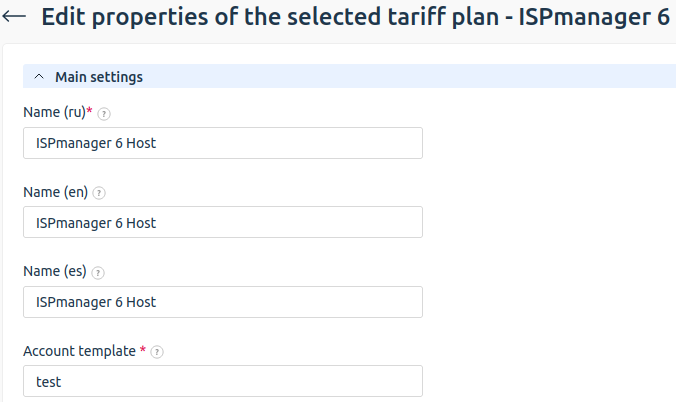This screenshot has height=402, width=676.
Task: Select the Name (es) text box
Action: [x=222, y=301]
